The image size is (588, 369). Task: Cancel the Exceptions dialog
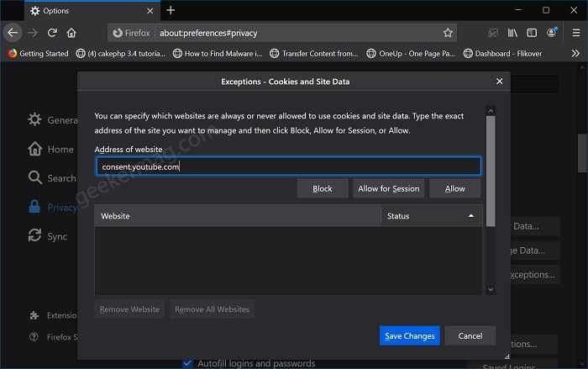point(470,335)
